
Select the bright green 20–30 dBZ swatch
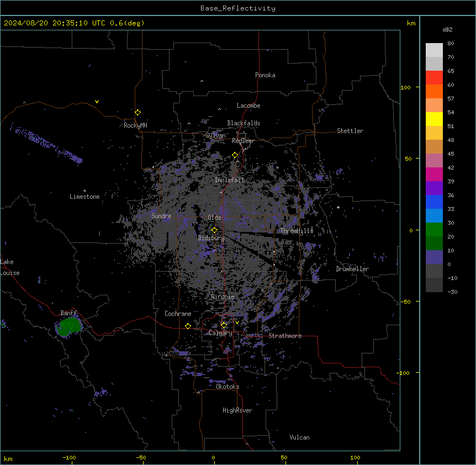click(x=434, y=230)
